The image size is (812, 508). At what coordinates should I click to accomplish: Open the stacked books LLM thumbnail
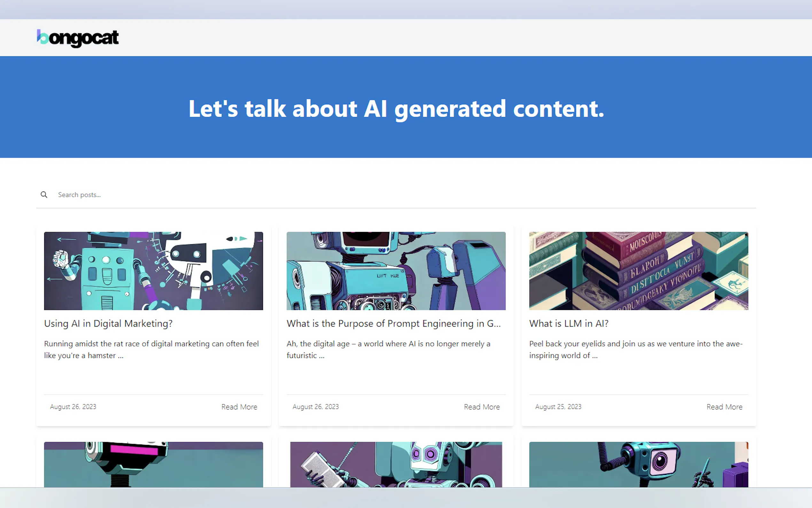[x=638, y=271]
